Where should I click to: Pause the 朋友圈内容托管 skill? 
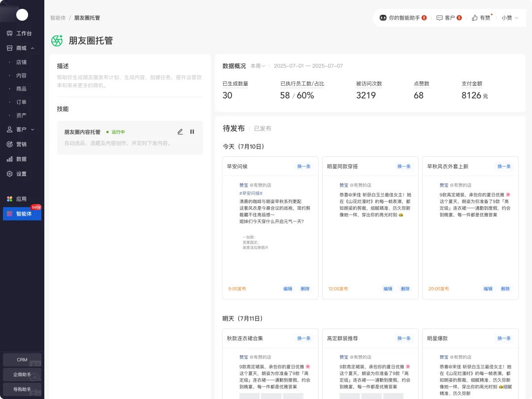pyautogui.click(x=192, y=132)
